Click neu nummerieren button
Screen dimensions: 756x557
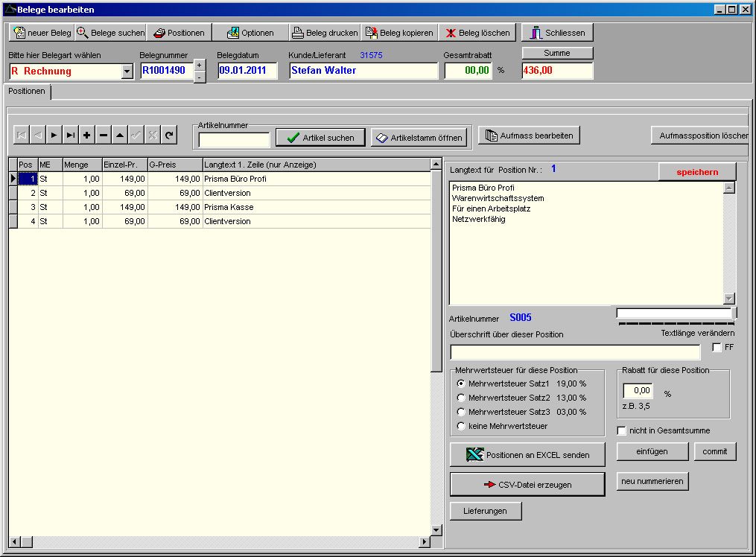[x=652, y=481]
